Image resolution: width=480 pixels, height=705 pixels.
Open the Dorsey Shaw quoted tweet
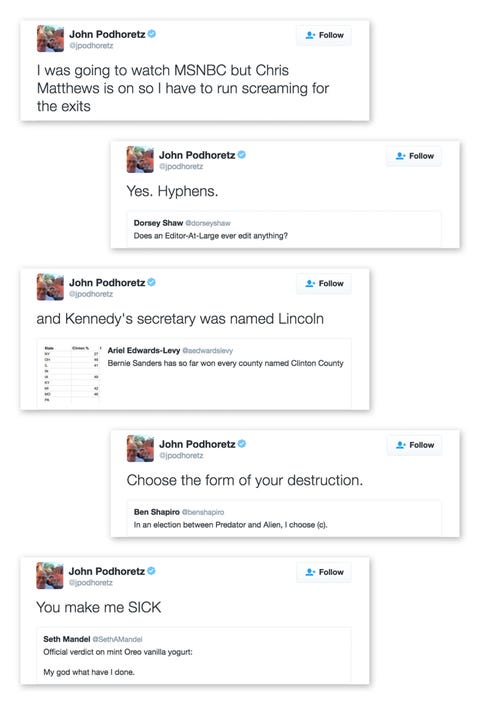284,229
